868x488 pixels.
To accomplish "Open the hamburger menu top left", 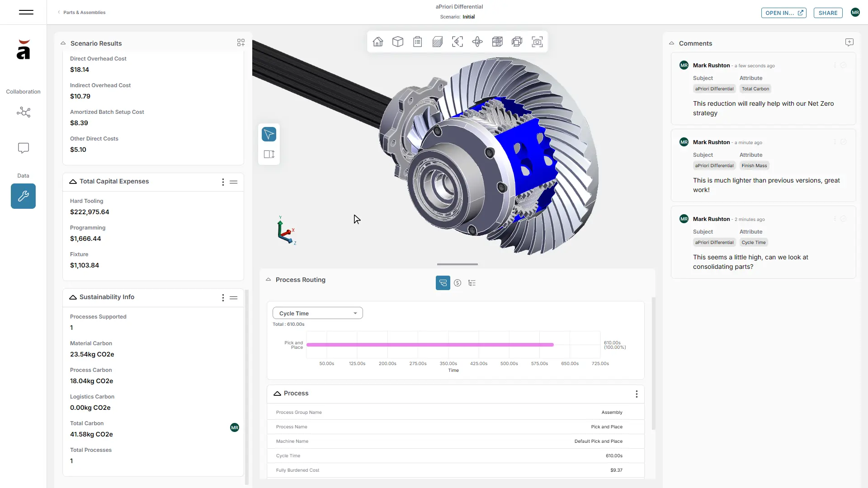I will click(x=26, y=12).
